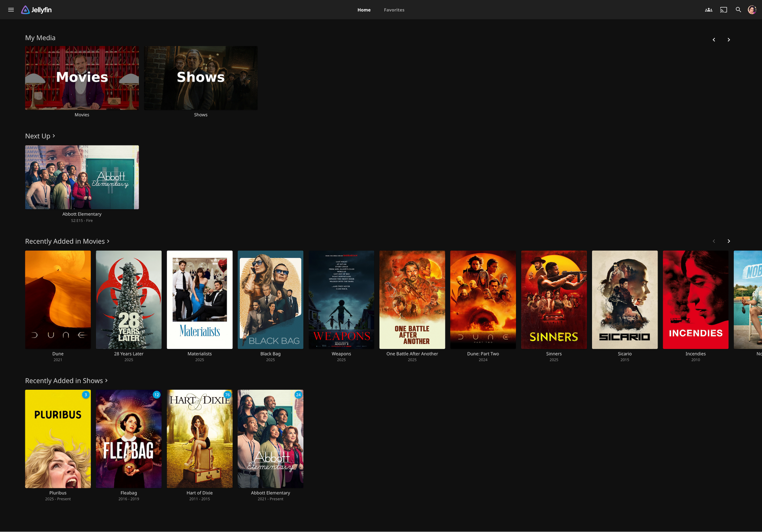Open the search magnifier icon

738,10
